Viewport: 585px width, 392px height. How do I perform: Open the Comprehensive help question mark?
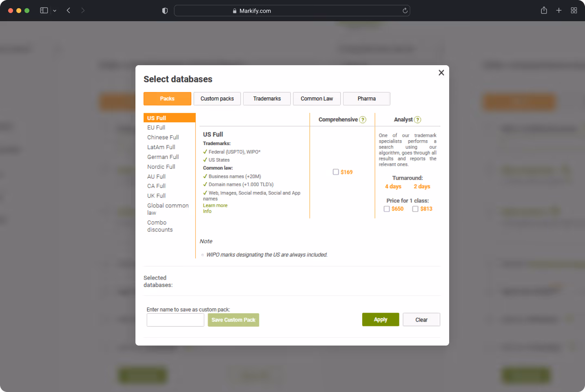[363, 120]
